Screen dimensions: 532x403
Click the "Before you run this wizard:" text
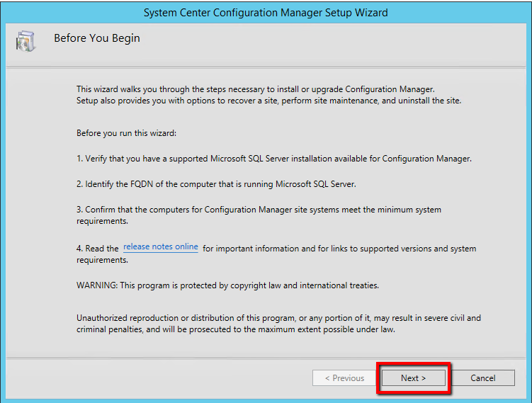pyautogui.click(x=126, y=132)
